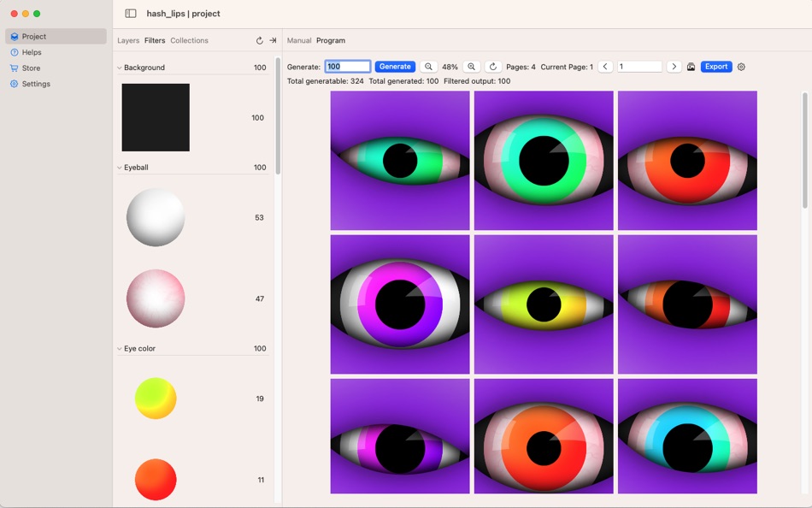Collapse the Background filter group
Image resolution: width=812 pixels, height=508 pixels.
pos(120,68)
